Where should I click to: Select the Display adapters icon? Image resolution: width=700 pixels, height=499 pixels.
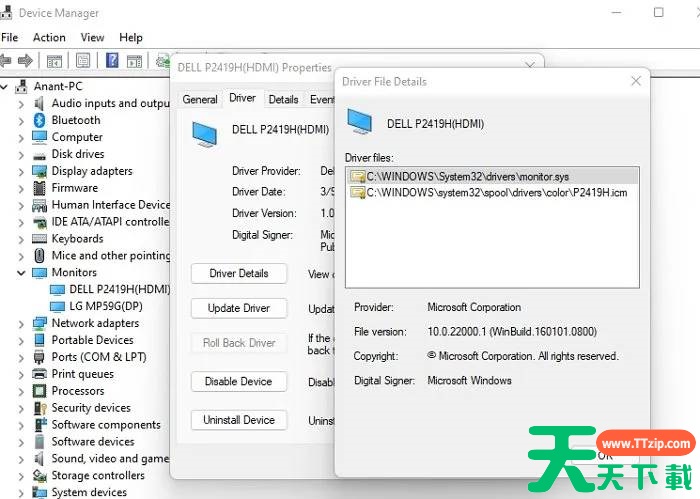pos(39,171)
